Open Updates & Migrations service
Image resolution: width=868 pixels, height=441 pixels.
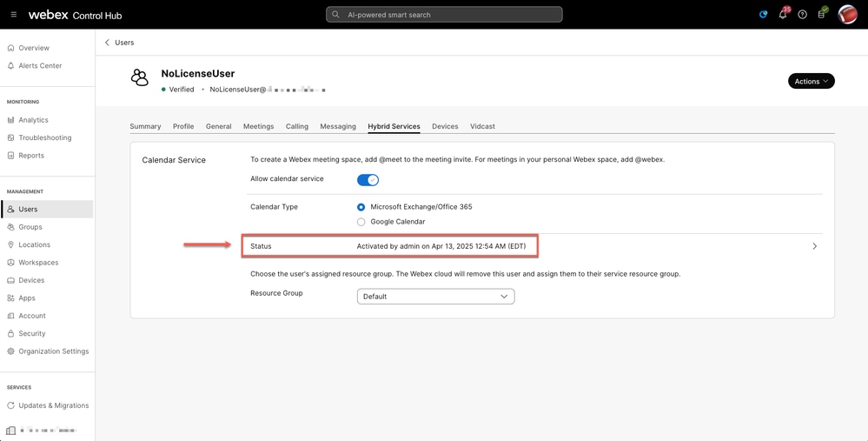(x=54, y=405)
